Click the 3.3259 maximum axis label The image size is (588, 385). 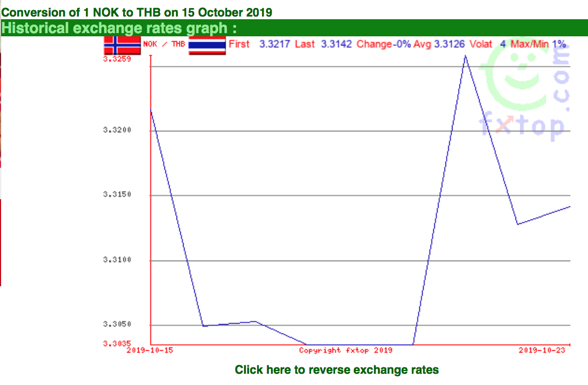click(117, 59)
